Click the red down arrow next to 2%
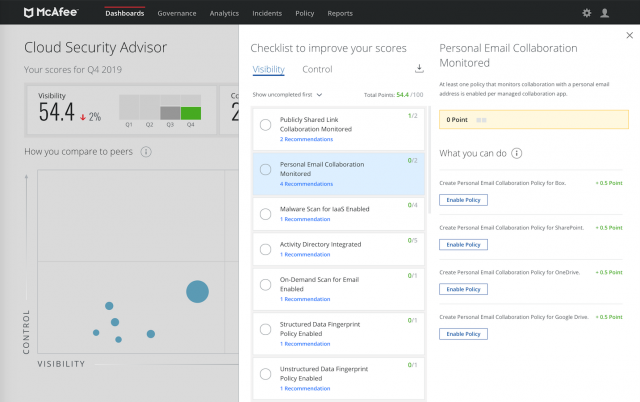The width and height of the screenshot is (640, 402). 83,118
